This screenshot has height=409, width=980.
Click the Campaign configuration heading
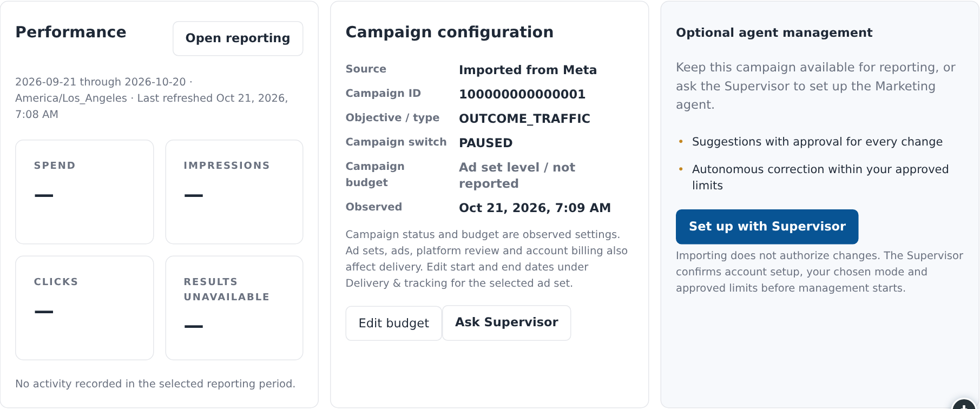(449, 32)
